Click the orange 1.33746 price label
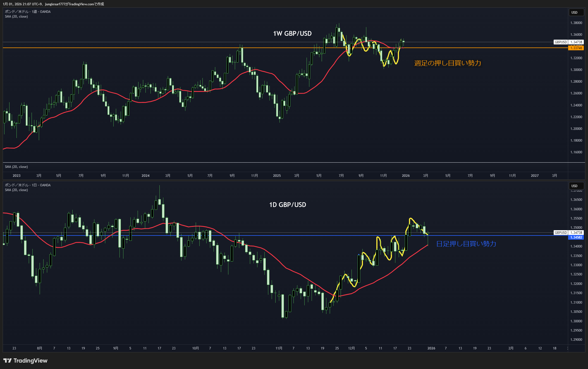Image resolution: width=588 pixels, height=369 pixels. (x=576, y=48)
